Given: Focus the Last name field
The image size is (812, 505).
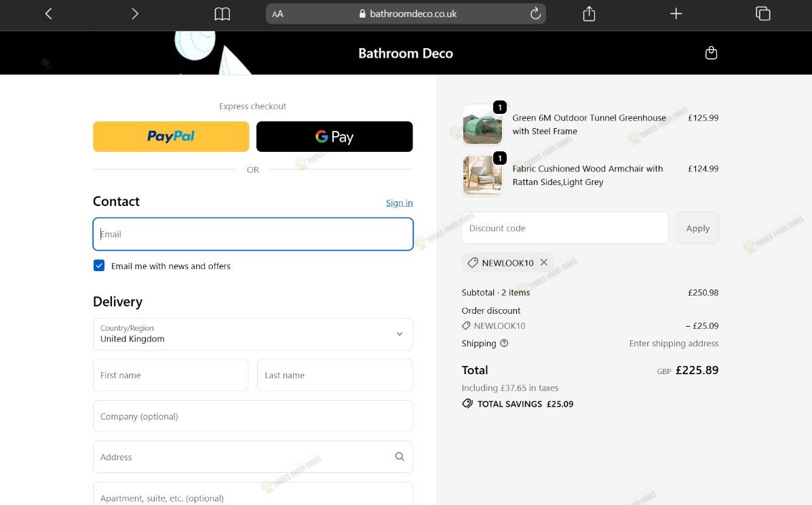Looking at the screenshot, I should click(x=334, y=375).
